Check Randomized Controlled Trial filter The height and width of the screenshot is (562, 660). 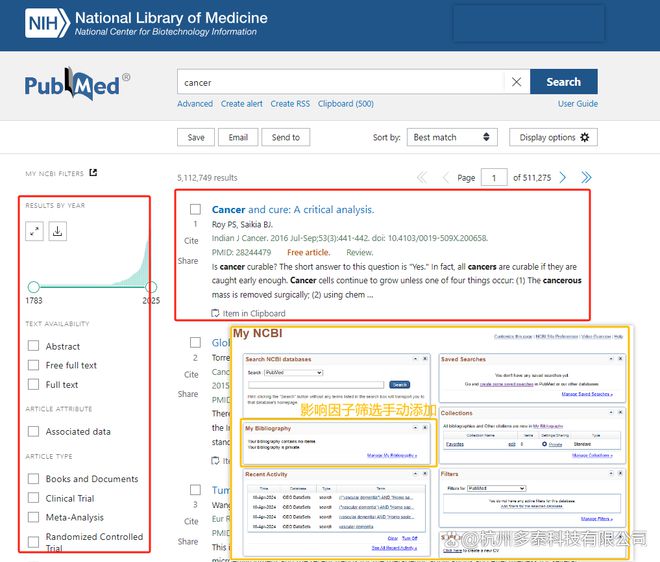click(x=33, y=542)
